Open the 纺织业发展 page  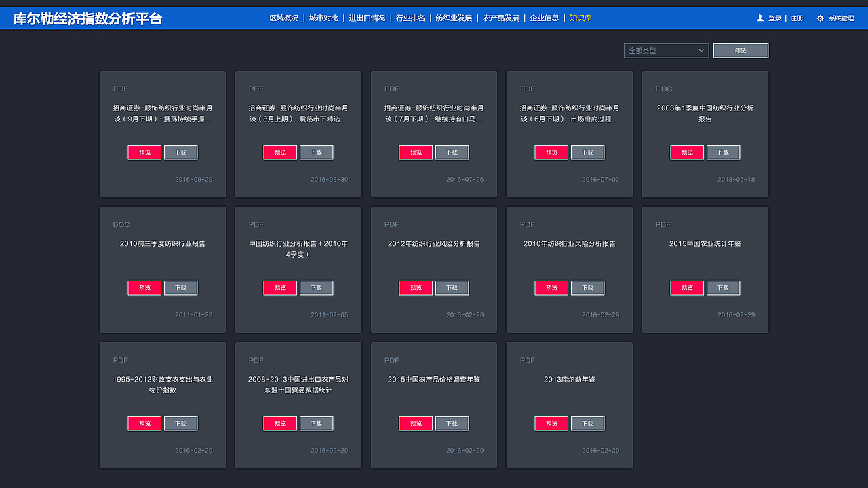pos(456,18)
